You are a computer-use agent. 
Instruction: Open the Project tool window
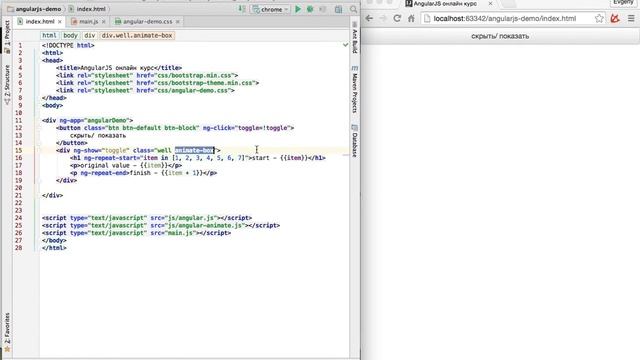tap(7, 37)
